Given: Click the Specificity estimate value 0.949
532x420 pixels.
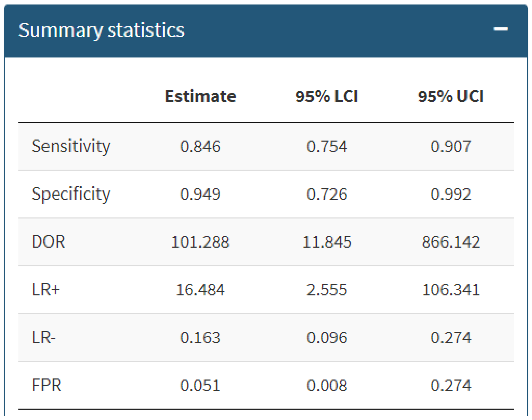Looking at the screenshot, I should 200,194.
